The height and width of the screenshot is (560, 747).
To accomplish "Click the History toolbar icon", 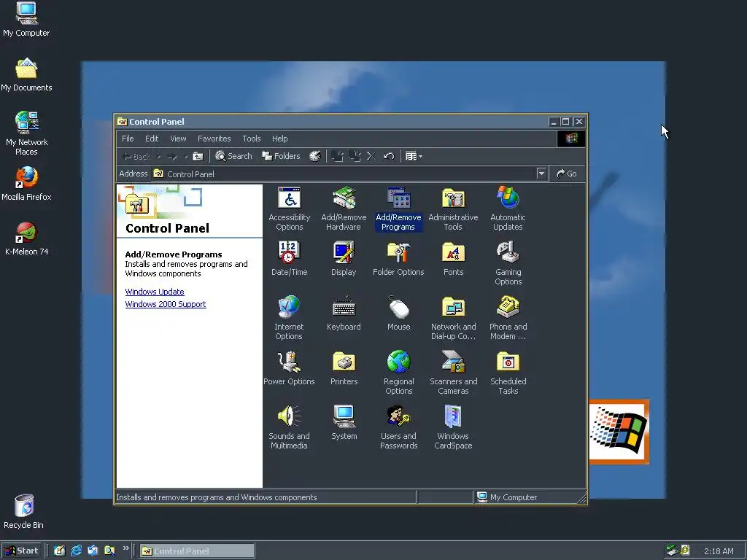I will tap(315, 156).
